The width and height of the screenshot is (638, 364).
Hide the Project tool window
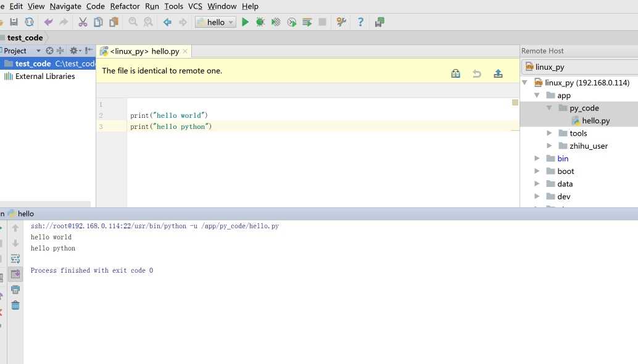tap(89, 51)
